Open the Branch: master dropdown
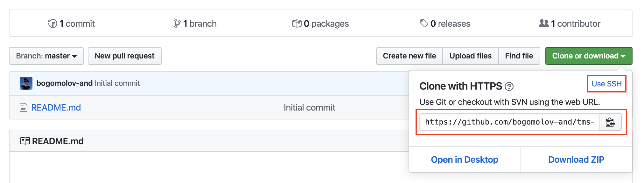Viewport: 644px width, 183px height. [x=46, y=56]
